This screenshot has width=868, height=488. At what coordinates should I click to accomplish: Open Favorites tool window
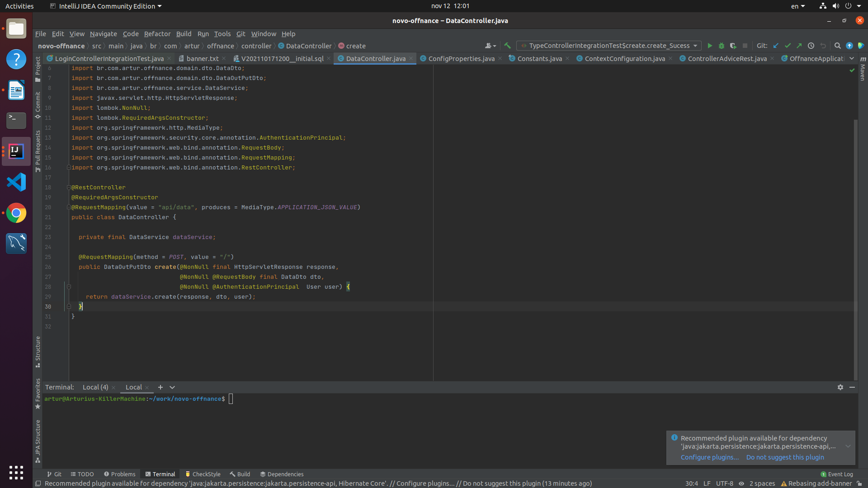38,394
